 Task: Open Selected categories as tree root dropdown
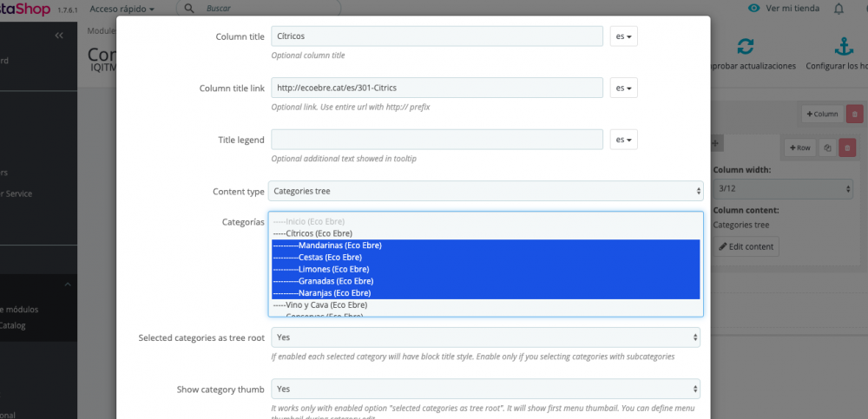coord(485,337)
